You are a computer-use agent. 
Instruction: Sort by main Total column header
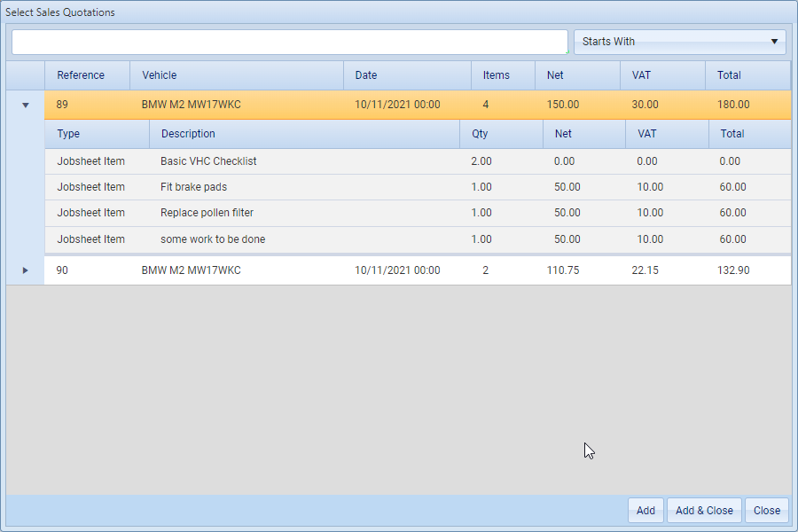[748, 75]
